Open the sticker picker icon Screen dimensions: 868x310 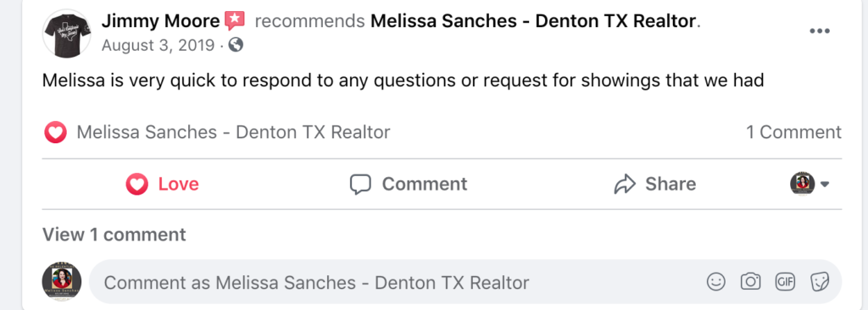[x=820, y=282]
